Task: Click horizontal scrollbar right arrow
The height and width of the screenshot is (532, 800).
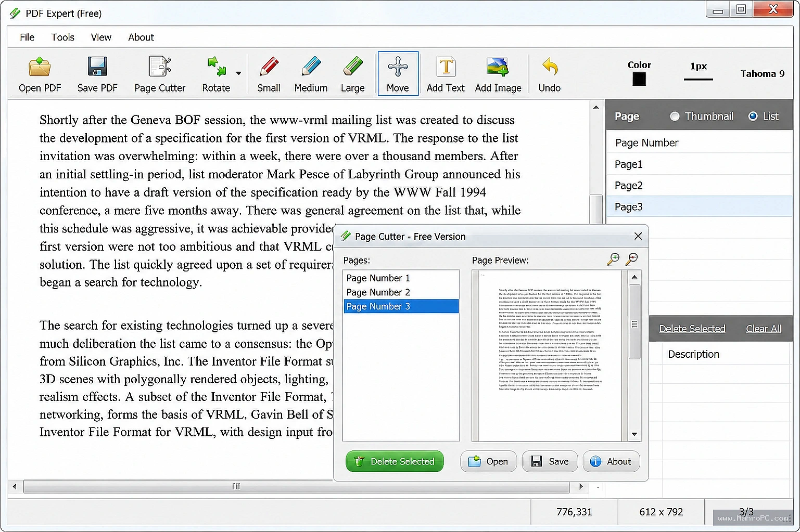Action: [581, 487]
